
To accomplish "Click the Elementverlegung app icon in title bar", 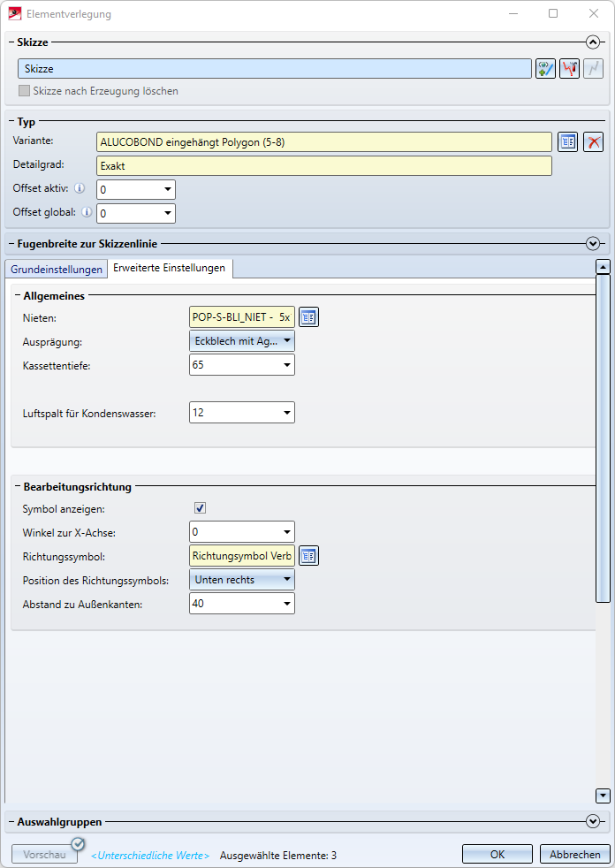I will (x=15, y=14).
